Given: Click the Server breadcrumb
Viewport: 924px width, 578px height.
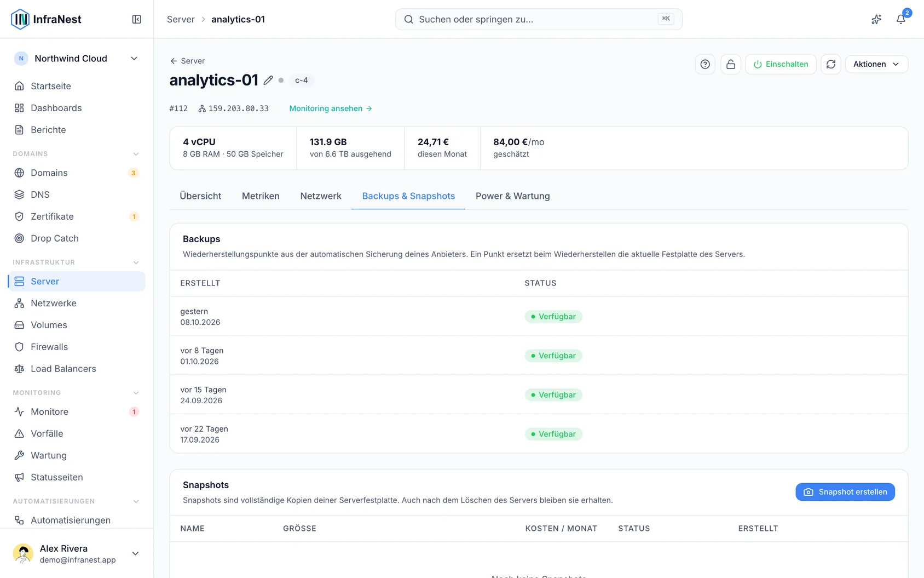Looking at the screenshot, I should tap(181, 19).
